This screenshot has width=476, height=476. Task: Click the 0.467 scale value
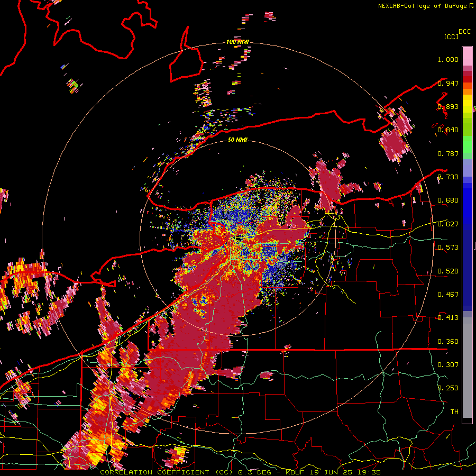coord(448,295)
